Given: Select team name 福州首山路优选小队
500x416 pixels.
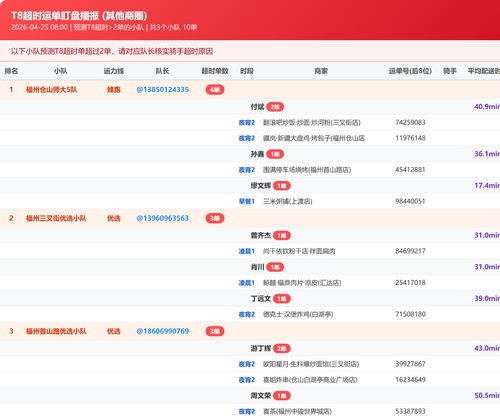Looking at the screenshot, I should pos(56,331).
